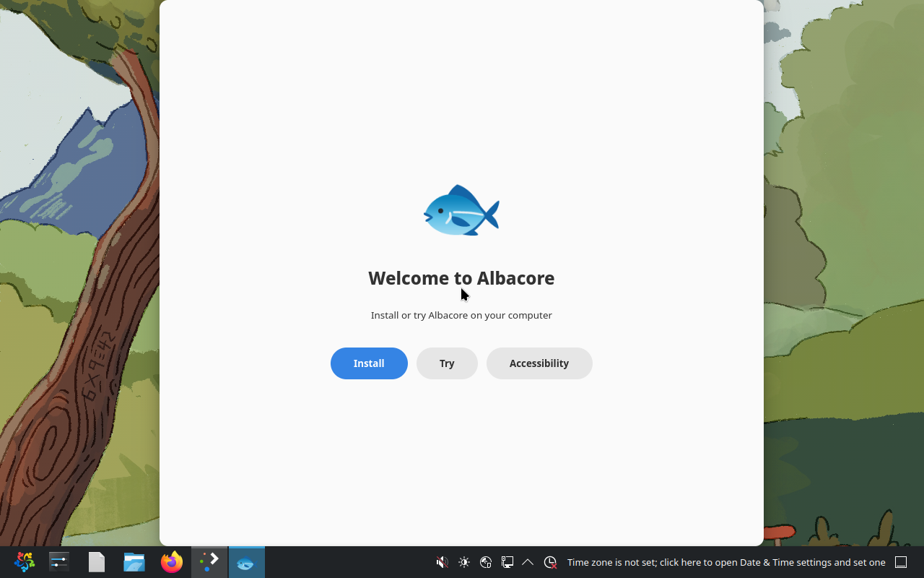924x578 pixels.
Task: Select the taskbar entry with colored dots arrow
Action: point(209,562)
